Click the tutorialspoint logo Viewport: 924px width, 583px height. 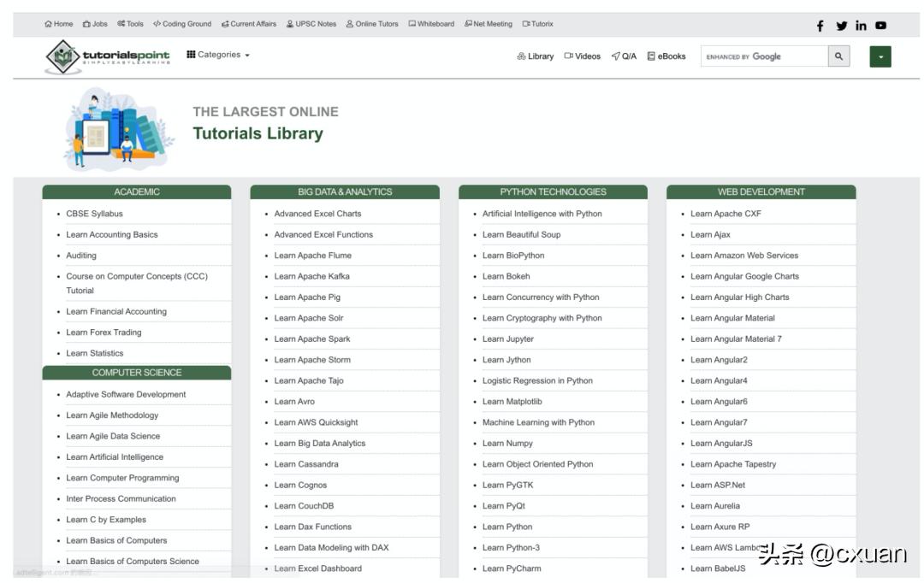pos(108,56)
